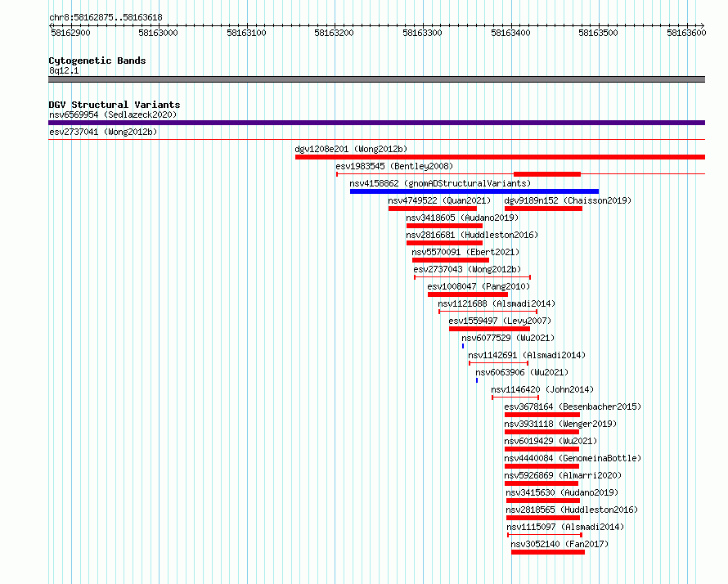Image resolution: width=728 pixels, height=584 pixels.
Task: Click the dgv9189n152 (Chaisson2019) label
Action: [568, 200]
